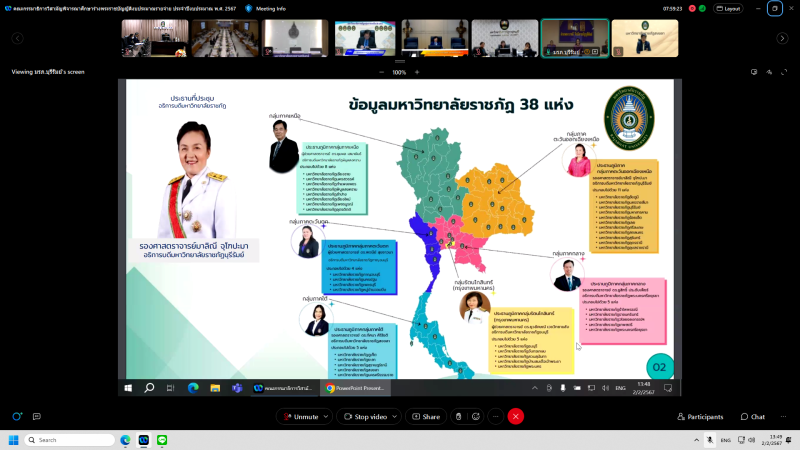Open the reactions emoji icon
Screen dimensions: 800x450
pos(475,416)
